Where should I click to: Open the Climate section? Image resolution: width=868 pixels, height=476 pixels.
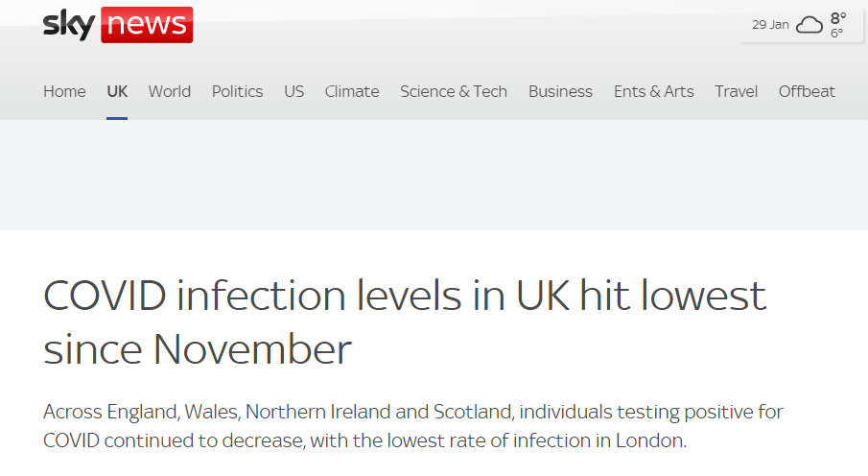[352, 91]
